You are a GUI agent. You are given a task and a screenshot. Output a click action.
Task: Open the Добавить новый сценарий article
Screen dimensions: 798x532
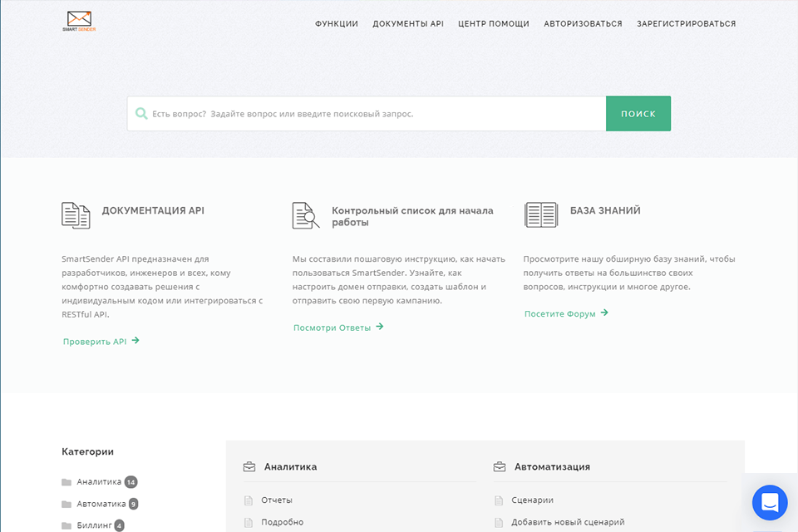[x=568, y=522]
